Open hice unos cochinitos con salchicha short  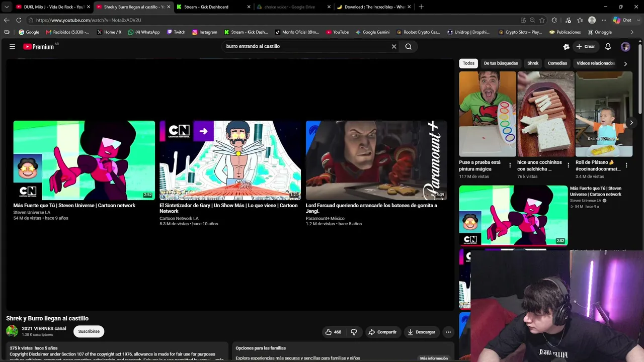click(x=546, y=114)
